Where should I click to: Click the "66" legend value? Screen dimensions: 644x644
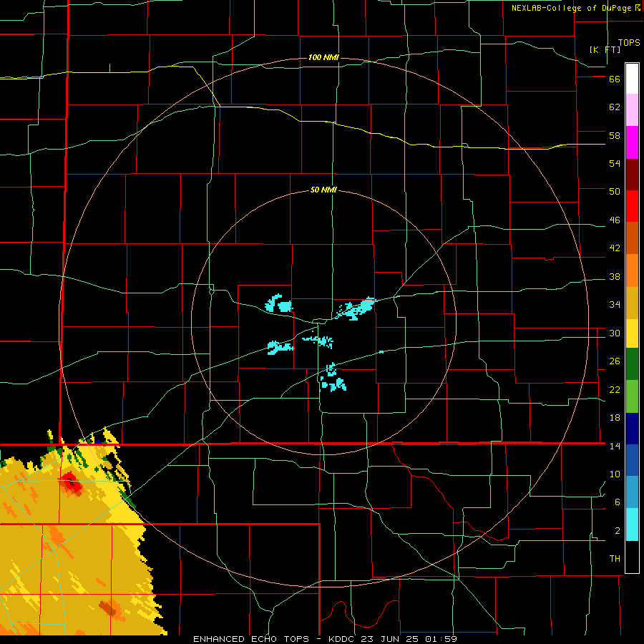pyautogui.click(x=615, y=79)
